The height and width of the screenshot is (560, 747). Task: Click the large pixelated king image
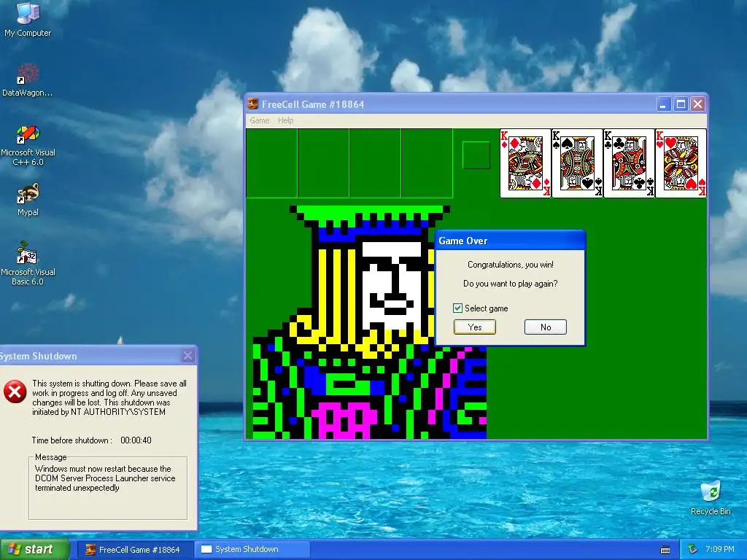point(369,322)
